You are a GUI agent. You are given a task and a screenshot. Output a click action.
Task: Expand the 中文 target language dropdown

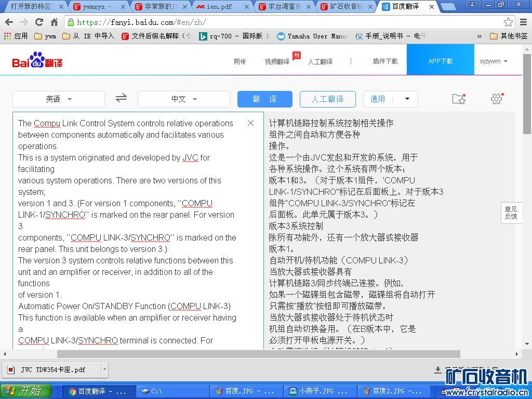[x=183, y=99]
